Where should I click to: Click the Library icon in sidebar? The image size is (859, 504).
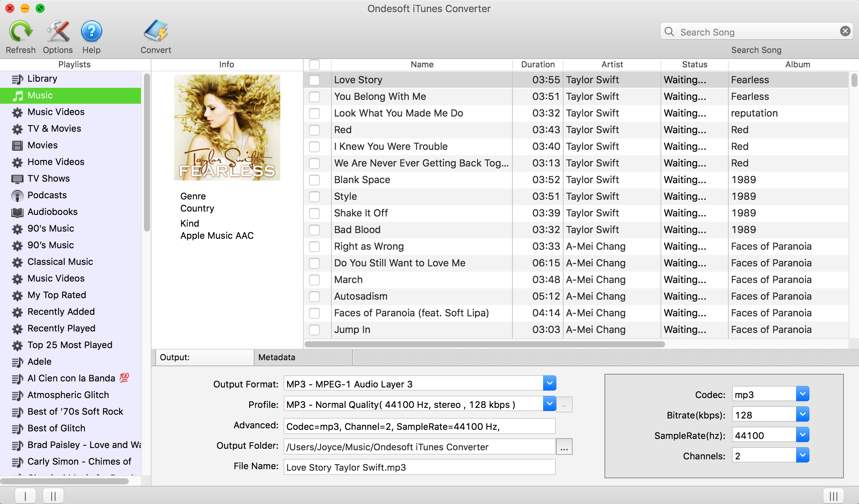16,78
